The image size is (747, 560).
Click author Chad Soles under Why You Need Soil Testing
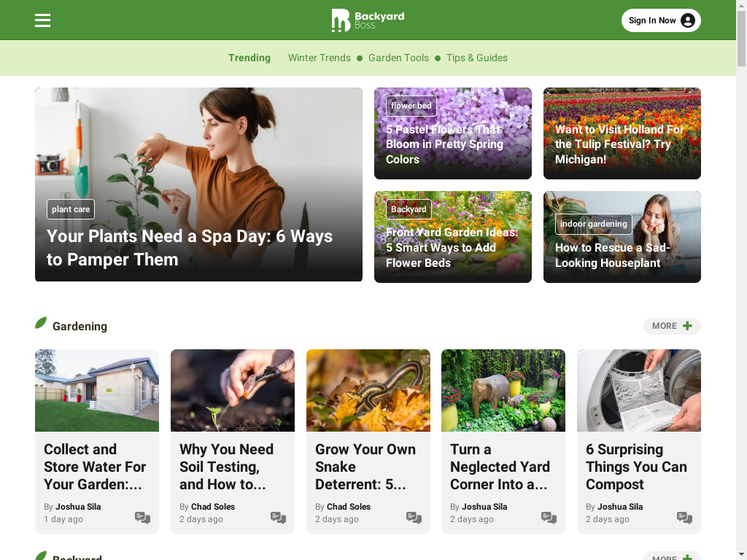(x=213, y=507)
